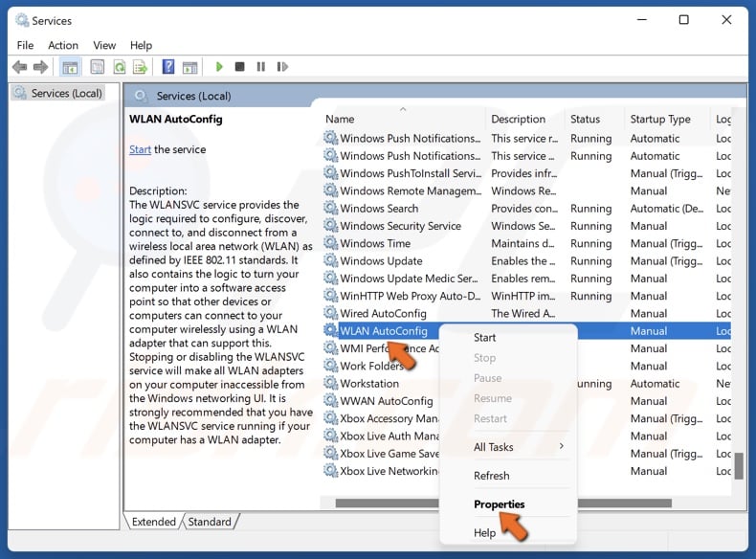Screen dimensions: 756x559
Task: Click gear icon beside WLAN AutoConfig
Action: (330, 330)
